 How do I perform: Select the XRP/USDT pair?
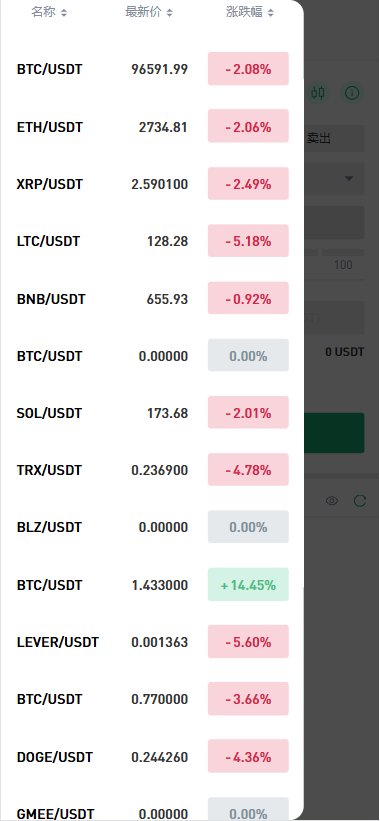(152, 184)
